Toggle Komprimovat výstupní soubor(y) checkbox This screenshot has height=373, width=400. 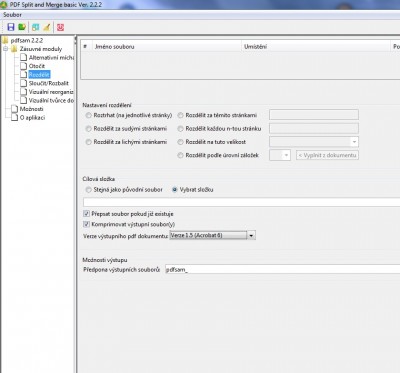click(86, 224)
